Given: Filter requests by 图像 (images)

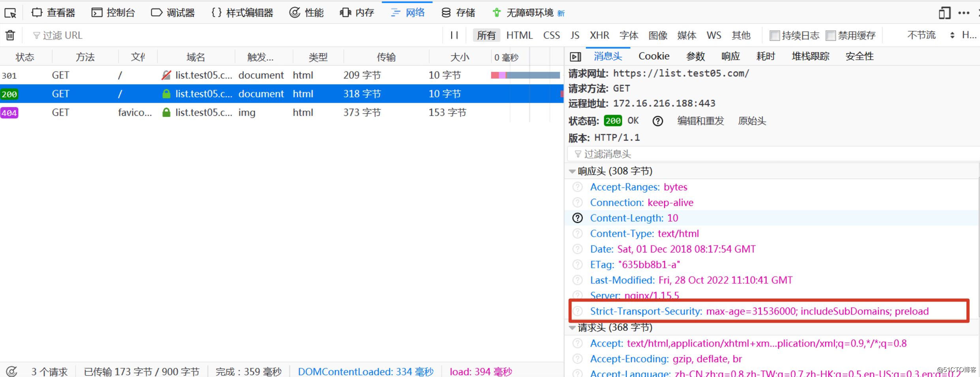Looking at the screenshot, I should tap(658, 35).
